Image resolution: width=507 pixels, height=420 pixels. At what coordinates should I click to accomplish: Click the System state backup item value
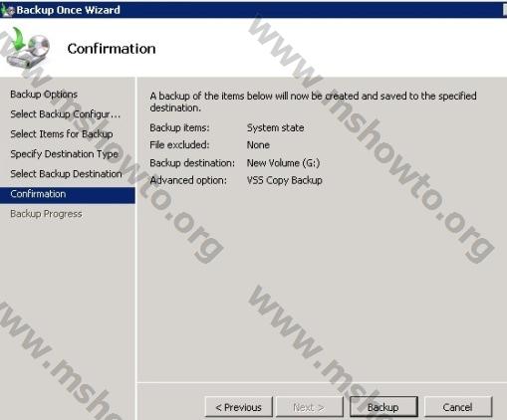click(275, 127)
